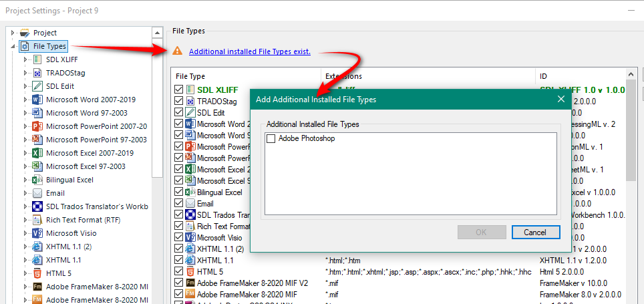Uncheck TRADOStag in the file list
Image resolution: width=644 pixels, height=304 pixels.
pyautogui.click(x=178, y=101)
